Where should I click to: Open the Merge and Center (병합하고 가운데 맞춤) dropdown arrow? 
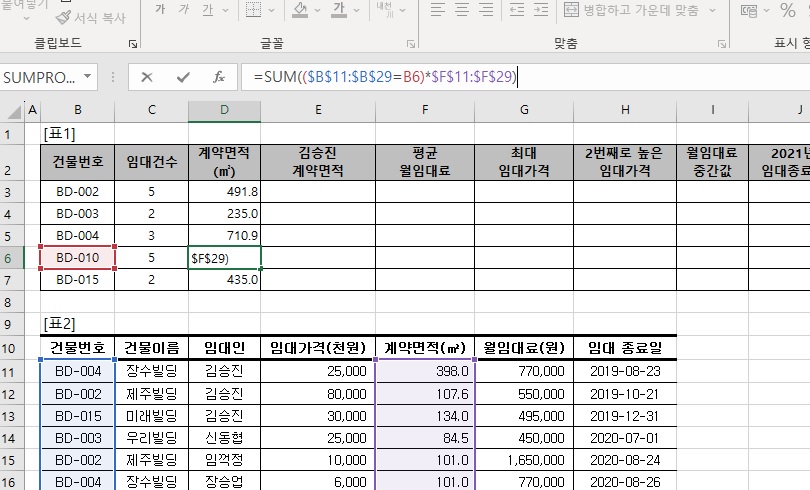click(x=713, y=11)
